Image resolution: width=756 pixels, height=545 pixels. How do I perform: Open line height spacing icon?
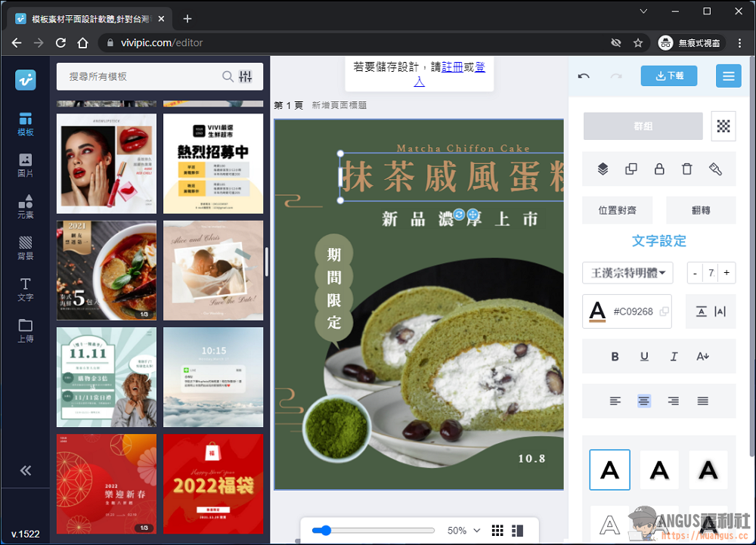(701, 311)
